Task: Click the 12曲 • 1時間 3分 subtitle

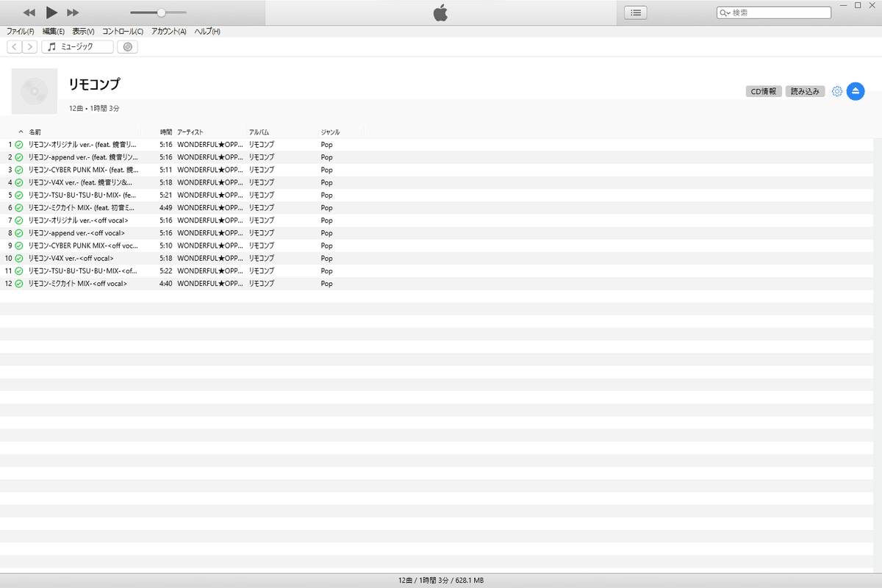Action: [x=94, y=108]
